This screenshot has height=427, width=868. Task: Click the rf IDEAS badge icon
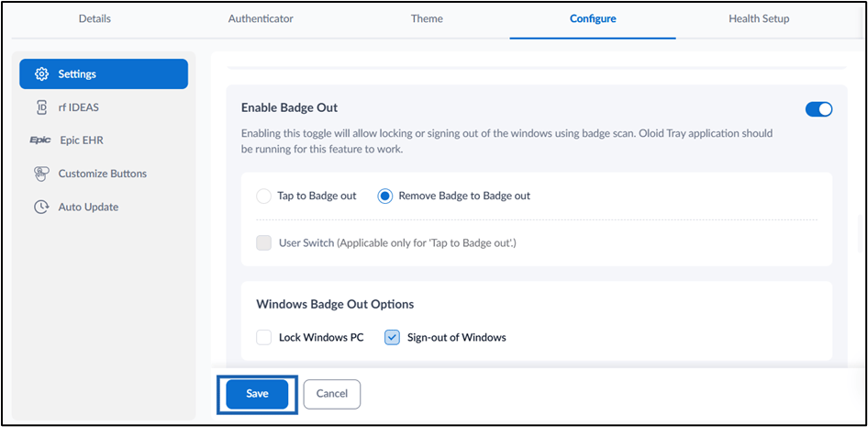coord(41,107)
